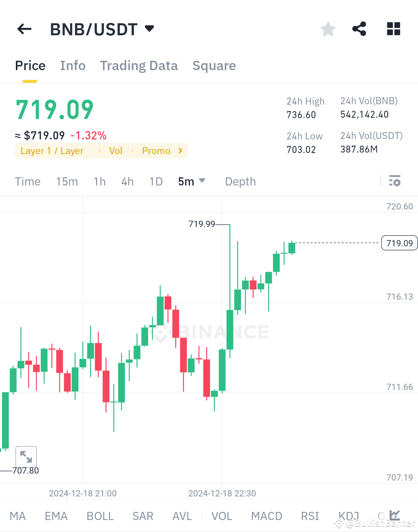
Task: Open the Trading Data tab
Action: click(139, 65)
